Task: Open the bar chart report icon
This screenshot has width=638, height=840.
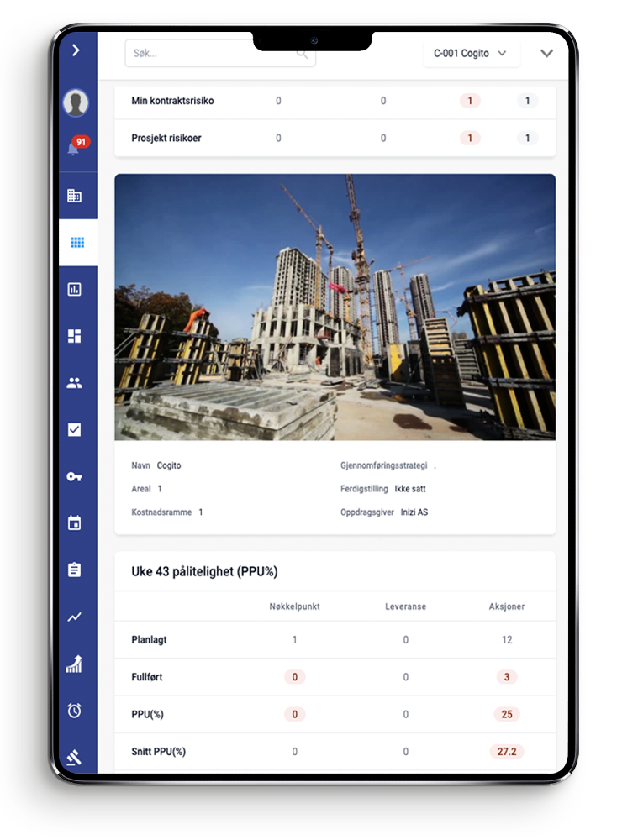Action: [x=75, y=289]
